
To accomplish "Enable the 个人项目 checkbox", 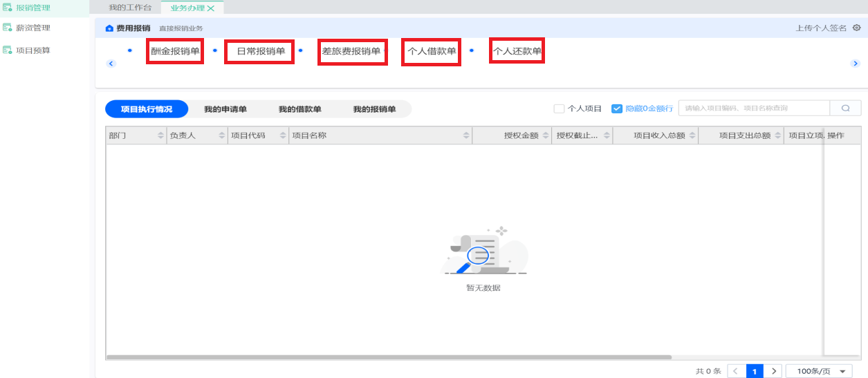I will click(559, 108).
